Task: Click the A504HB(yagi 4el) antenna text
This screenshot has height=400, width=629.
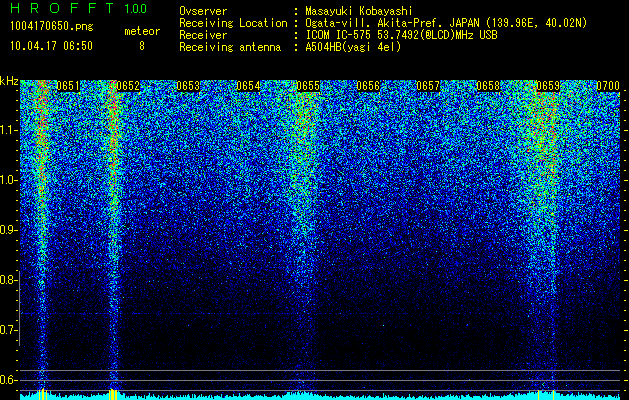Action: 353,47
